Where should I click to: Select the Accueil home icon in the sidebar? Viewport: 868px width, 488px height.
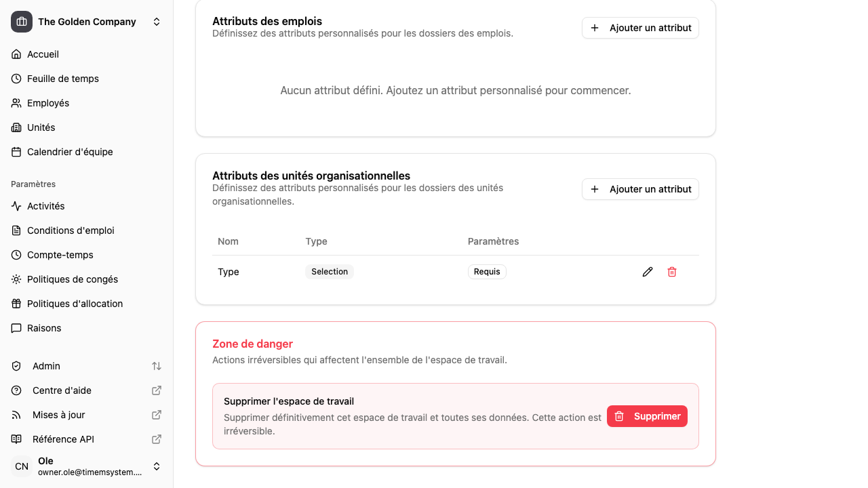coord(16,54)
